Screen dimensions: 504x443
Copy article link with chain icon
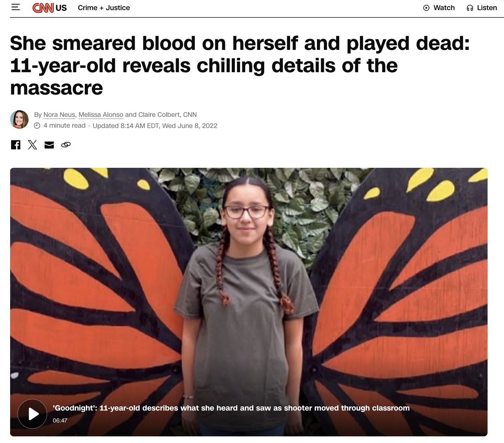coord(66,145)
